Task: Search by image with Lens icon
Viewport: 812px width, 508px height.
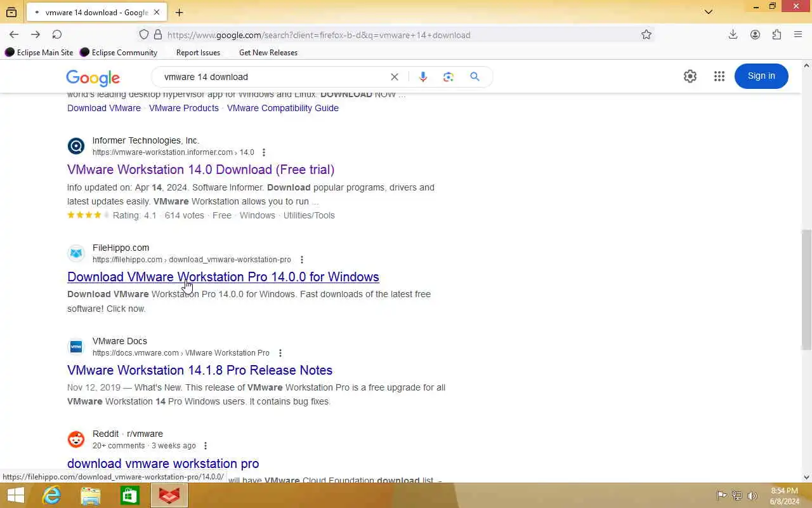Action: pos(449,77)
